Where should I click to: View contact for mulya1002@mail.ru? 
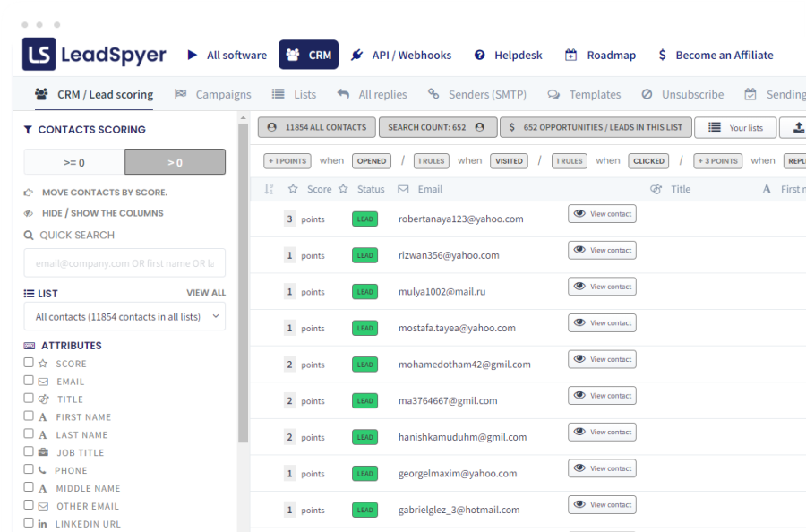point(602,287)
